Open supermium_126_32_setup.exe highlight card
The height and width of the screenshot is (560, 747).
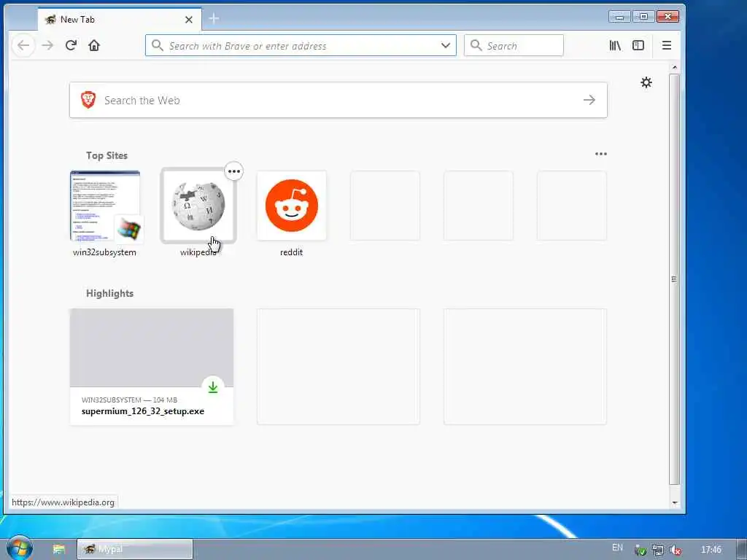152,367
